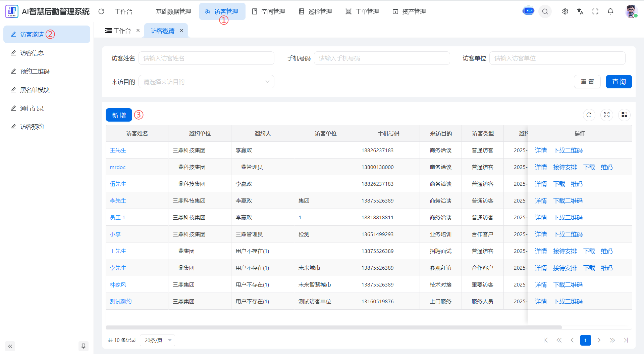
Task: Open the notifications bell
Action: [x=610, y=11]
